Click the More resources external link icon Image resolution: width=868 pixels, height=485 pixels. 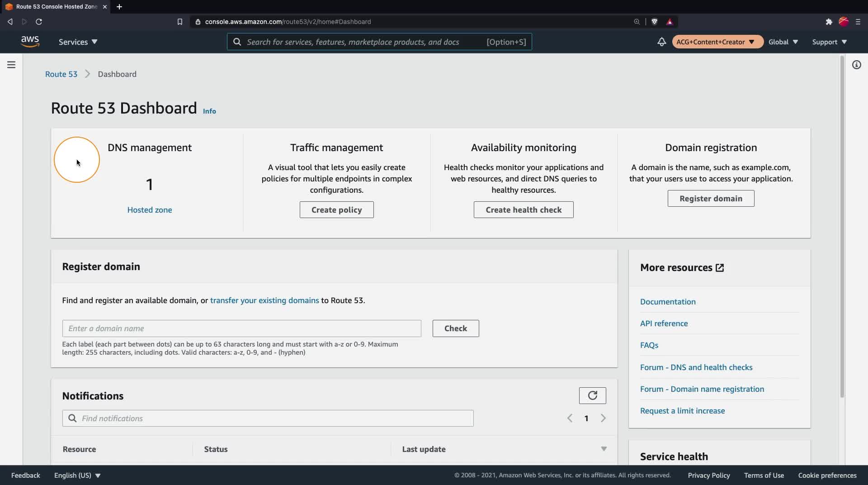point(720,268)
